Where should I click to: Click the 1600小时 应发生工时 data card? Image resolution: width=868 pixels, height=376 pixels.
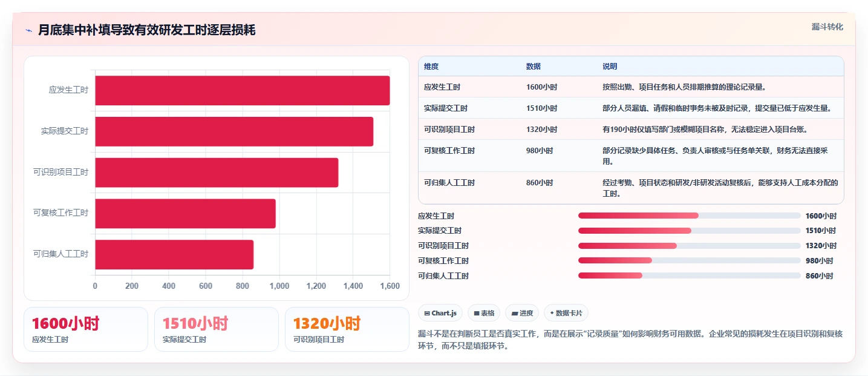point(86,329)
